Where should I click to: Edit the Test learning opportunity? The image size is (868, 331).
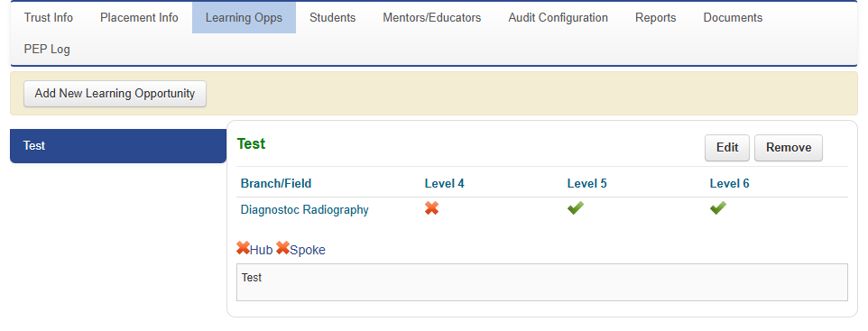[727, 148]
